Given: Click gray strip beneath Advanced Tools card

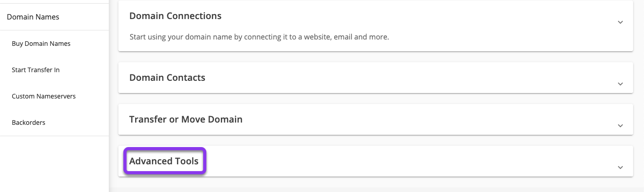Looking at the screenshot, I should pos(376,183).
